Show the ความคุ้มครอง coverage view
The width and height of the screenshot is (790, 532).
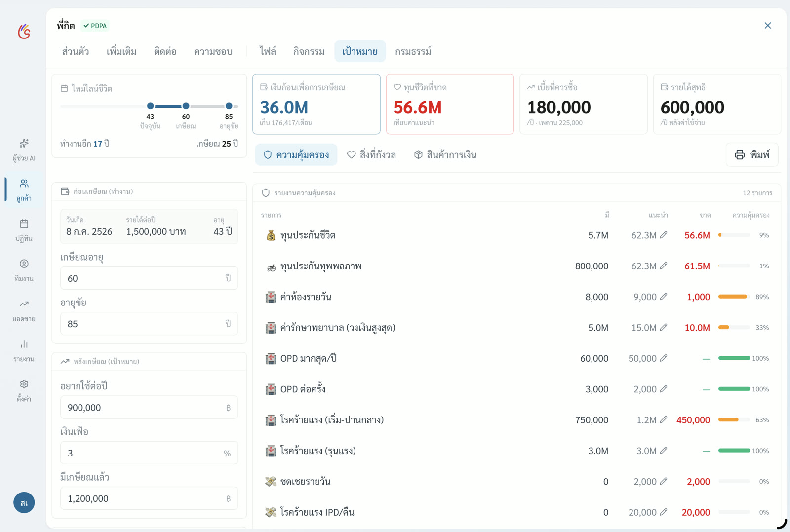point(296,155)
